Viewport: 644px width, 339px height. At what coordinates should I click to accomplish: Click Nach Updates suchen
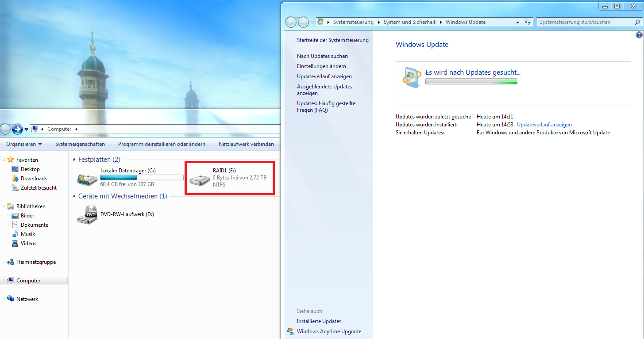tap(322, 56)
